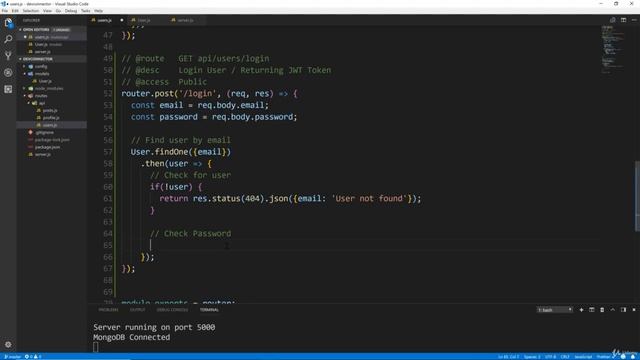Change JavaScript language mode in status bar

[583, 357]
